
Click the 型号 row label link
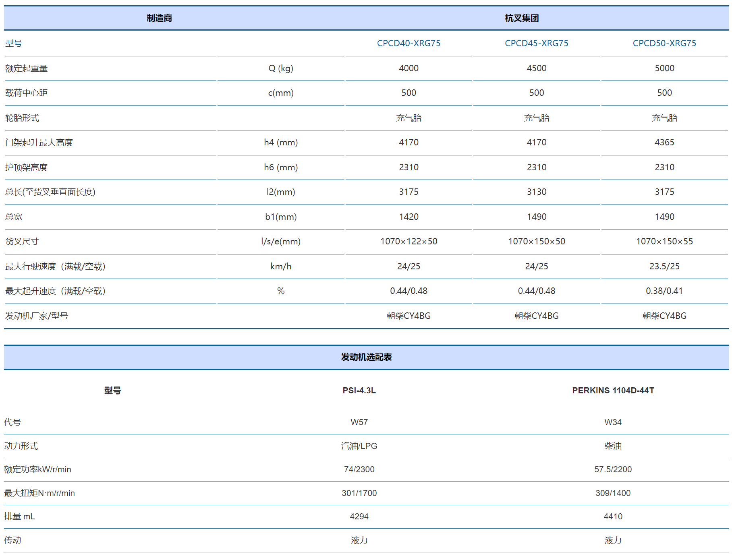pyautogui.click(x=14, y=43)
